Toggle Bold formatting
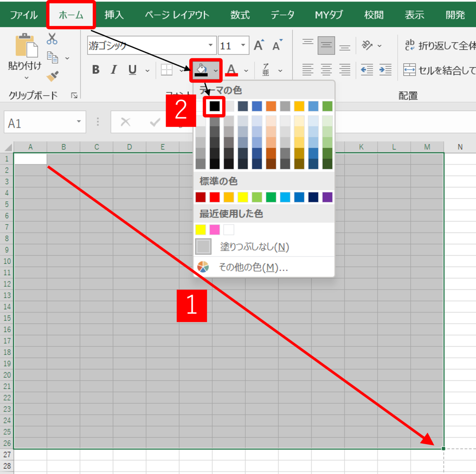 click(96, 70)
